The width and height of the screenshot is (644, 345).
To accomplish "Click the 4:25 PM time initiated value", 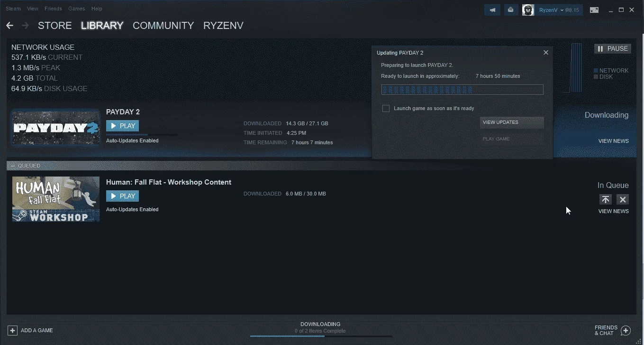I will (296, 133).
